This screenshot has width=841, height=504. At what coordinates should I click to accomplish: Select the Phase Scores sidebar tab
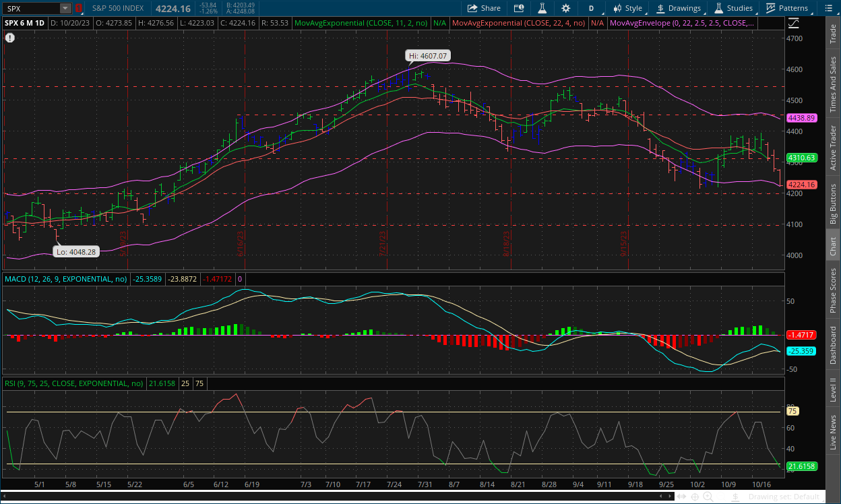833,290
